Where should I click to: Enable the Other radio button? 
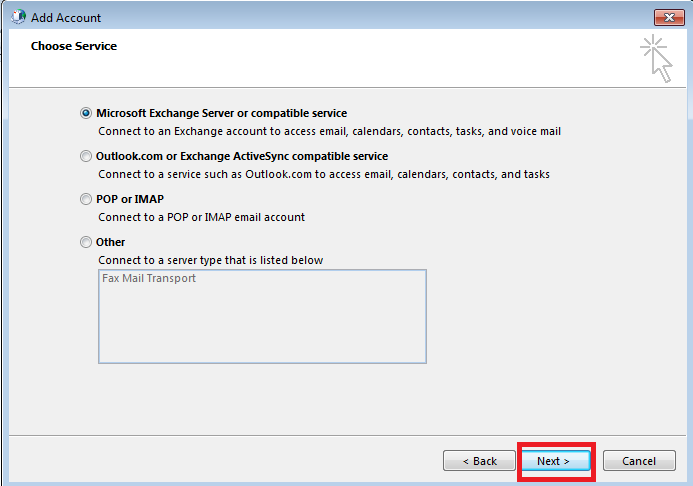[x=86, y=242]
